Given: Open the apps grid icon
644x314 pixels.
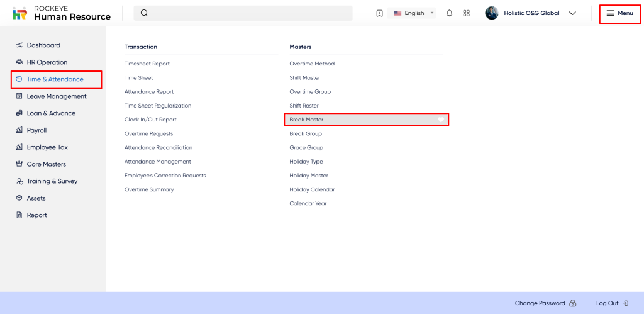Looking at the screenshot, I should (466, 13).
